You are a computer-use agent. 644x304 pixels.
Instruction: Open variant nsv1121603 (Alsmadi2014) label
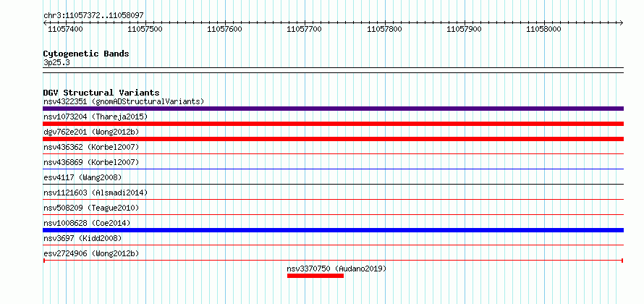pyautogui.click(x=96, y=193)
